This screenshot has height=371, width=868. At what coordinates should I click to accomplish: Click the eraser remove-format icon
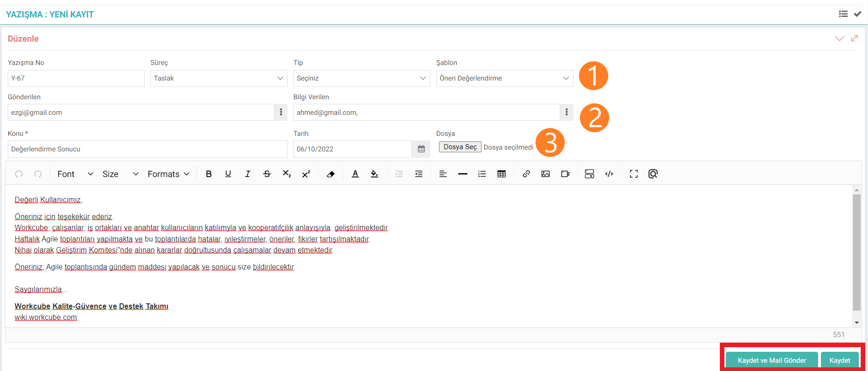(x=331, y=174)
